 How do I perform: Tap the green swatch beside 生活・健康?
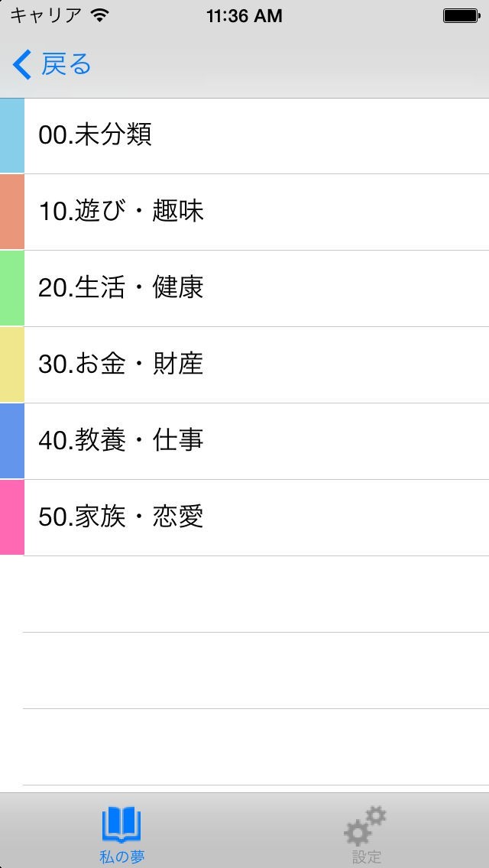[x=12, y=288]
